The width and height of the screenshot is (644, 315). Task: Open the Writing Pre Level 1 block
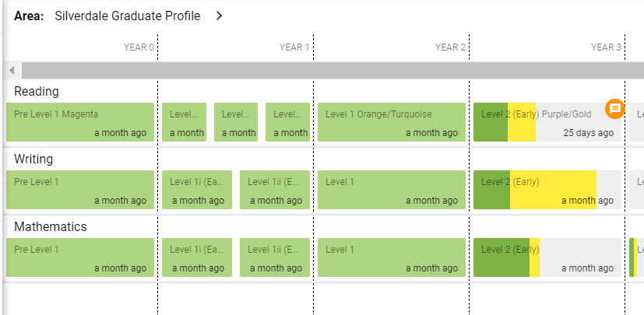pyautogui.click(x=80, y=190)
